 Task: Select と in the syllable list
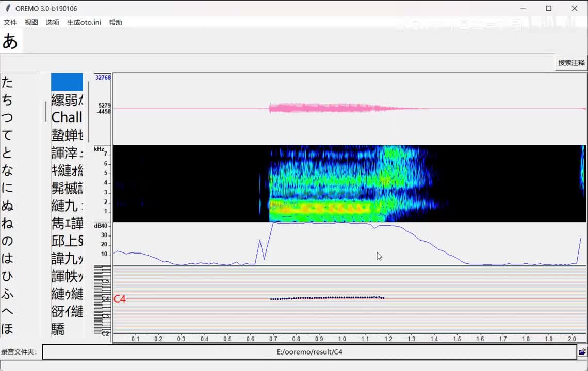click(x=7, y=152)
